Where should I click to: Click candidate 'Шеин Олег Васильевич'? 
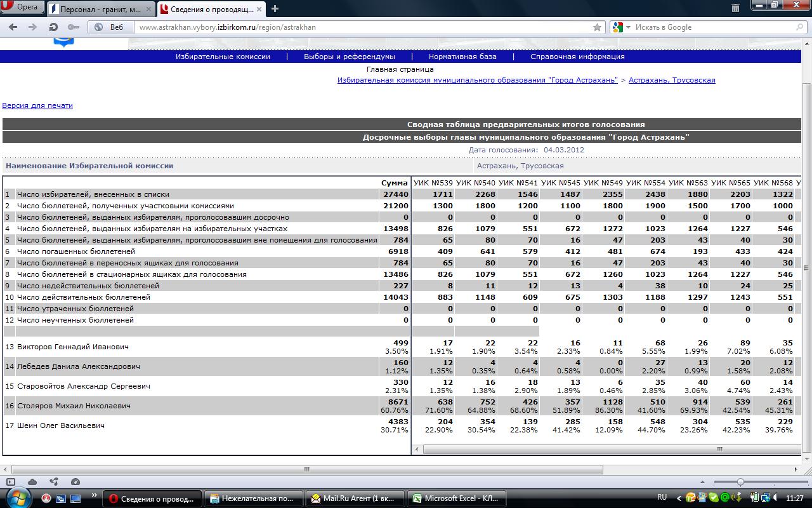62,425
